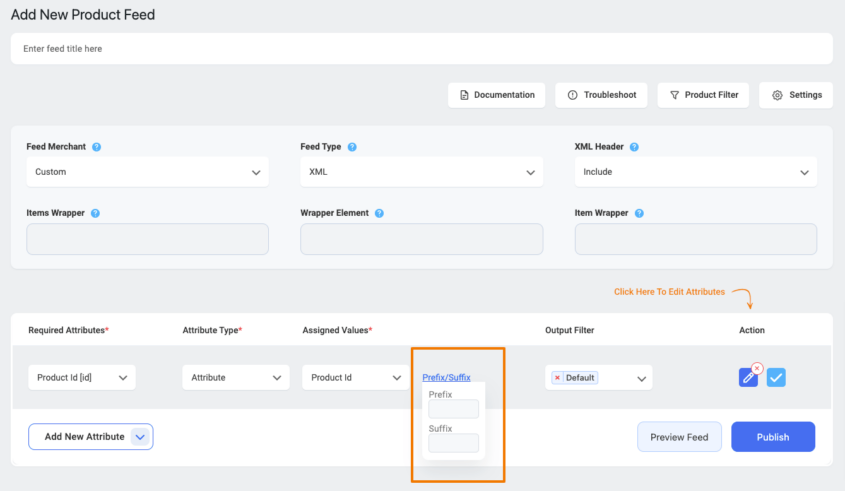Expand the XML Header Include dropdown

(695, 172)
